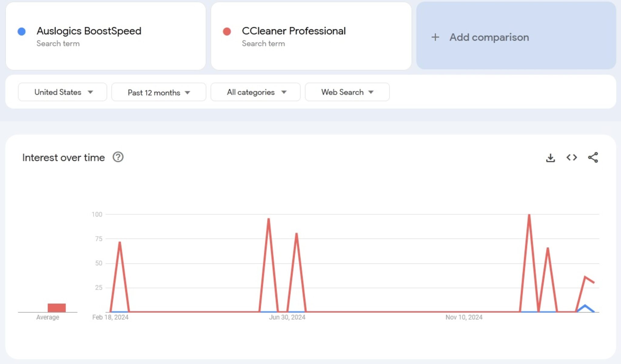Viewport: 621px width, 364px height.
Task: Open the All categories dropdown
Action: (255, 92)
